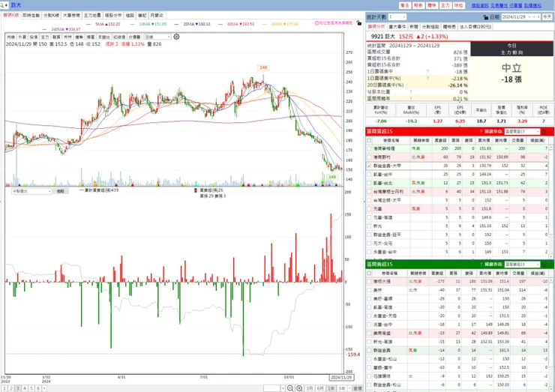Click the help icon beside 1日籌碼集中
Viewport: 555px width, 392px height.
pos(427,71)
